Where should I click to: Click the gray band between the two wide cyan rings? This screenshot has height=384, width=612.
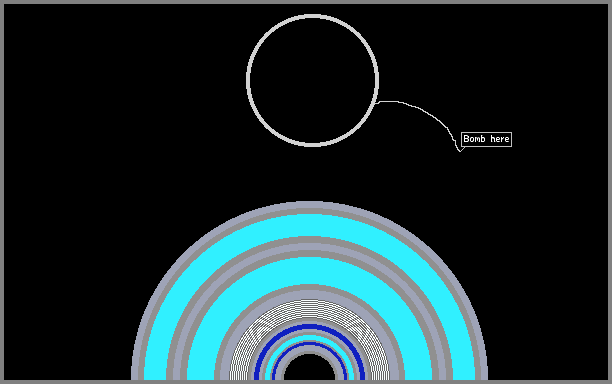click(310, 246)
